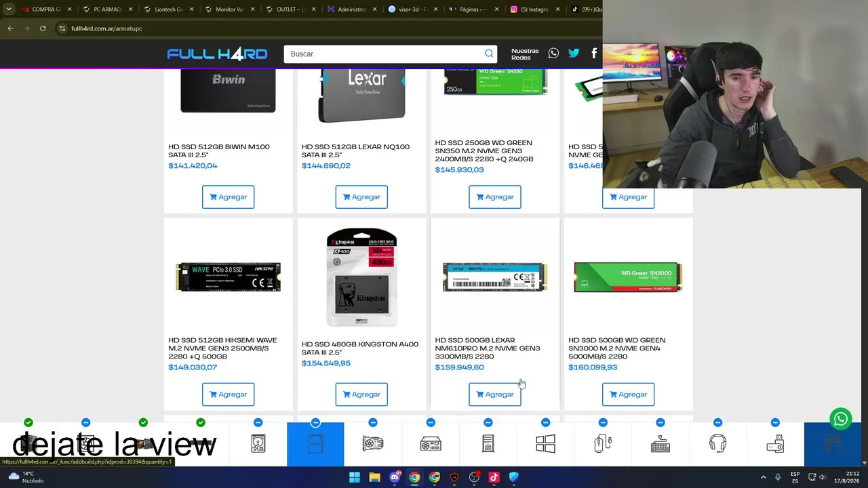This screenshot has height=488, width=868.
Task: Go back with the browser back arrow
Action: [10, 28]
